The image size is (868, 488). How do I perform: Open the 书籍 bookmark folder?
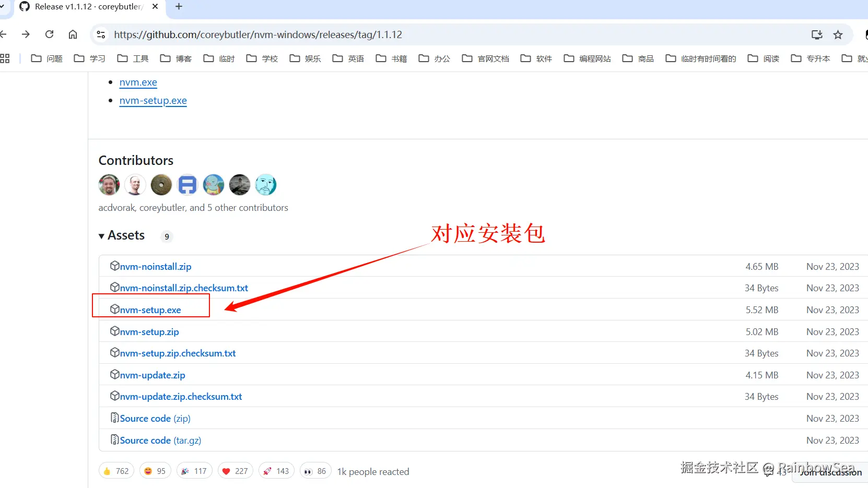coord(392,58)
